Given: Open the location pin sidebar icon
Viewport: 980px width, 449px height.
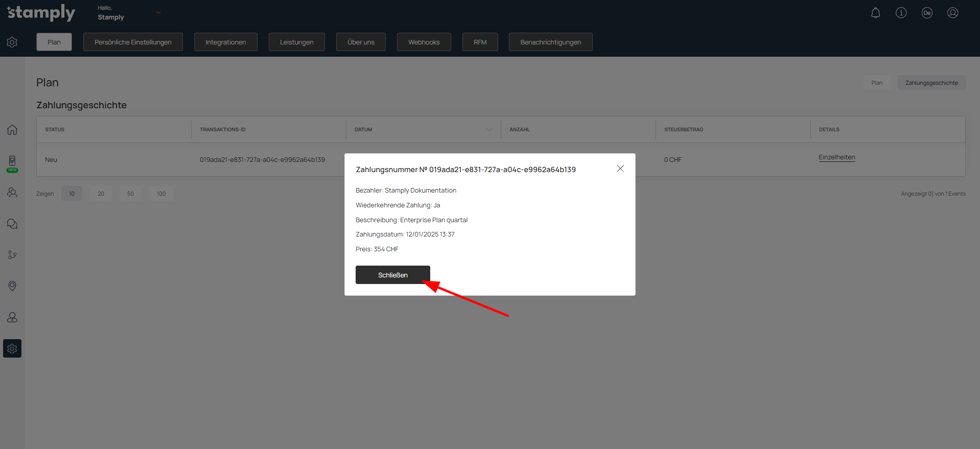Looking at the screenshot, I should (12, 286).
